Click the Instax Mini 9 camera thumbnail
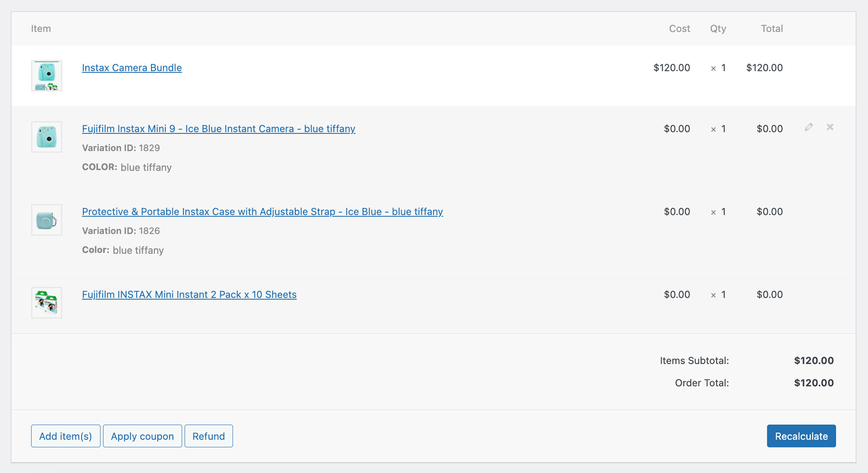This screenshot has height=473, width=868. click(x=46, y=137)
